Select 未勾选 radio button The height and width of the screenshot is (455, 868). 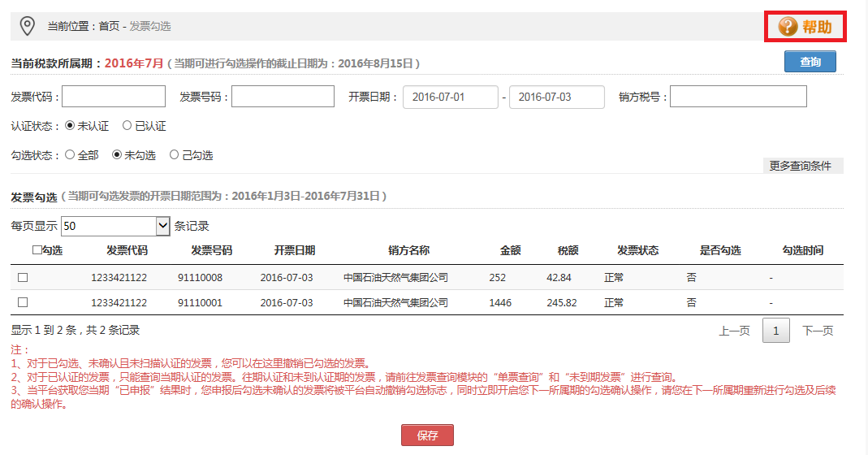pos(117,154)
